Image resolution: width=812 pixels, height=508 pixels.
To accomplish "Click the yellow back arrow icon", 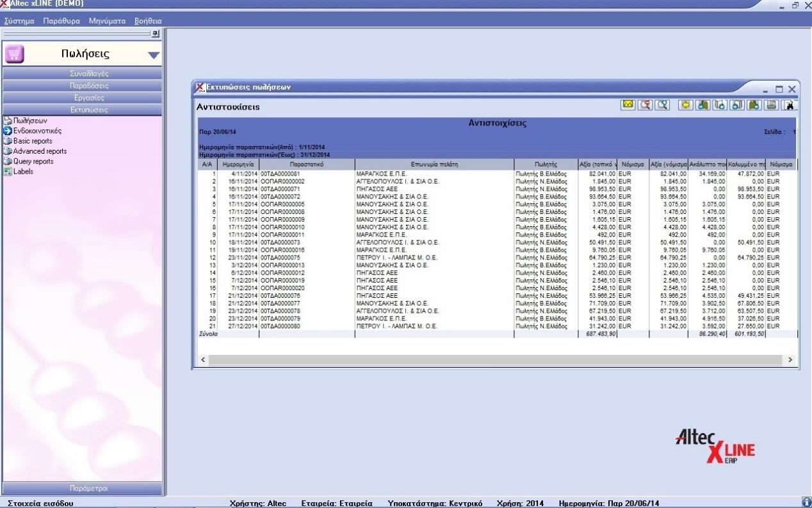I will [x=686, y=105].
